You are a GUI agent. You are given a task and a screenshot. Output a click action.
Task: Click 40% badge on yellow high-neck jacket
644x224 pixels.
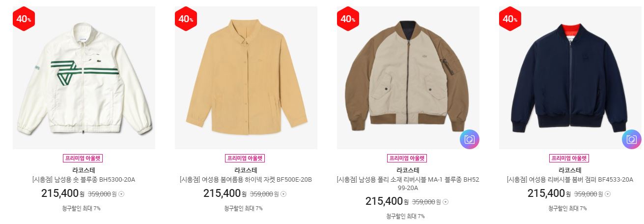click(186, 19)
